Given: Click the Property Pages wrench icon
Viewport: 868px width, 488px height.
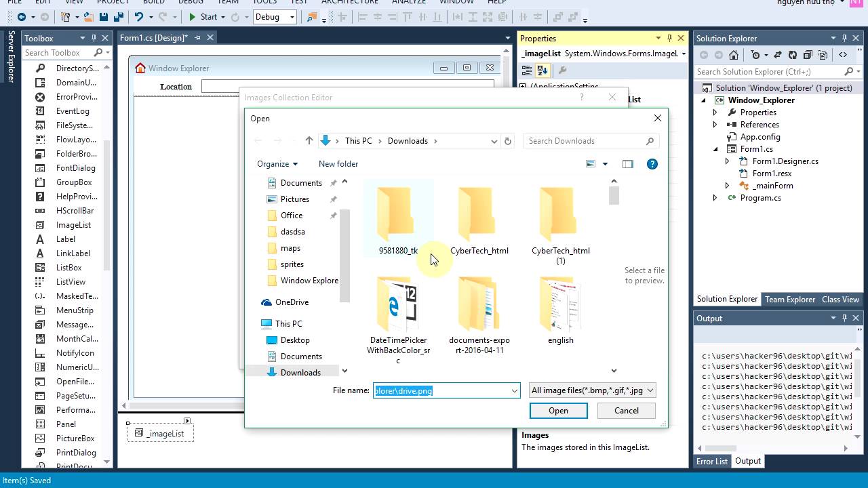Looking at the screenshot, I should (562, 70).
